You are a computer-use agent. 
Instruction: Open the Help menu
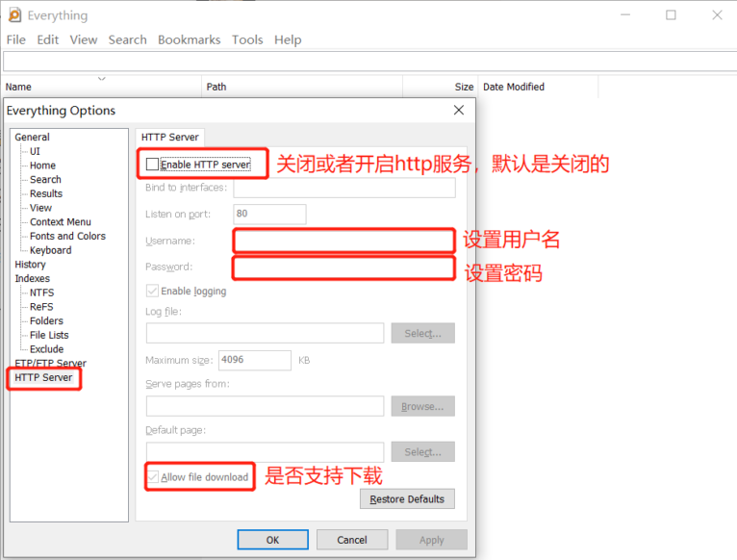[288, 40]
